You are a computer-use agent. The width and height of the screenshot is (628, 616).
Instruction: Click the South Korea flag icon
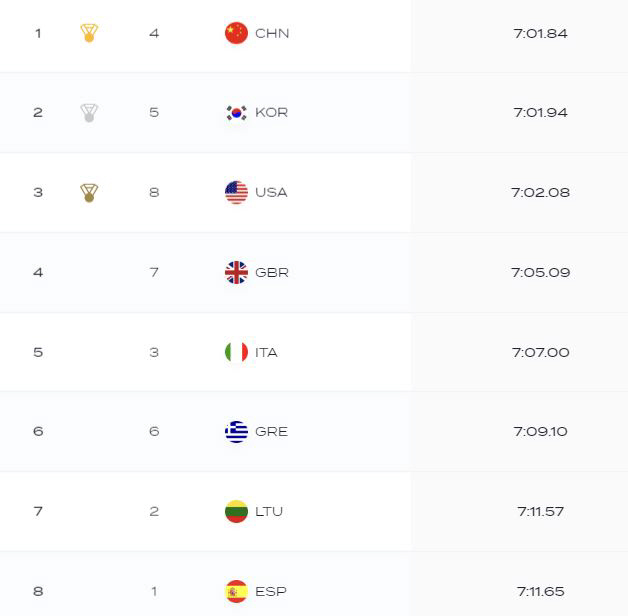(x=236, y=113)
